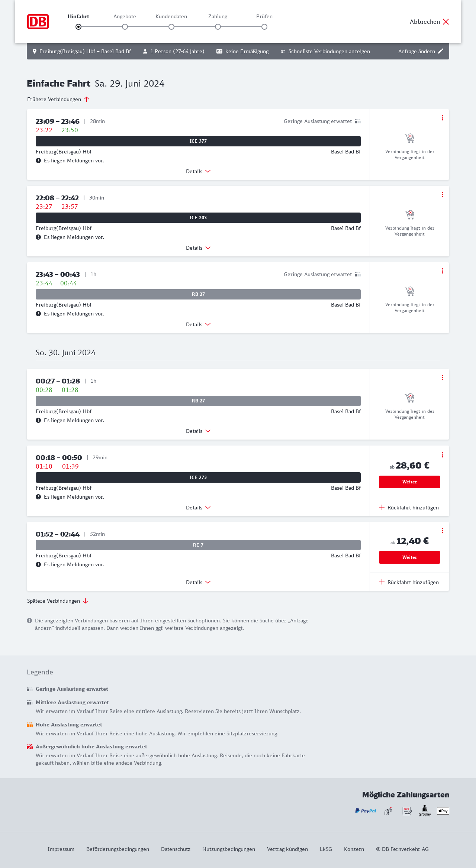Expand Details for ICE 377 connection
Screen dimensions: 476x868
click(198, 171)
